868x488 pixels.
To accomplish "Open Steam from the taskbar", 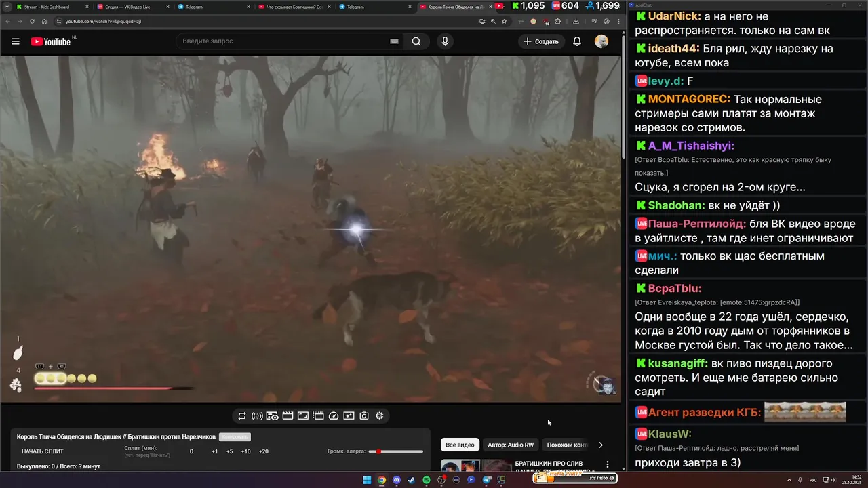I will coord(412,480).
